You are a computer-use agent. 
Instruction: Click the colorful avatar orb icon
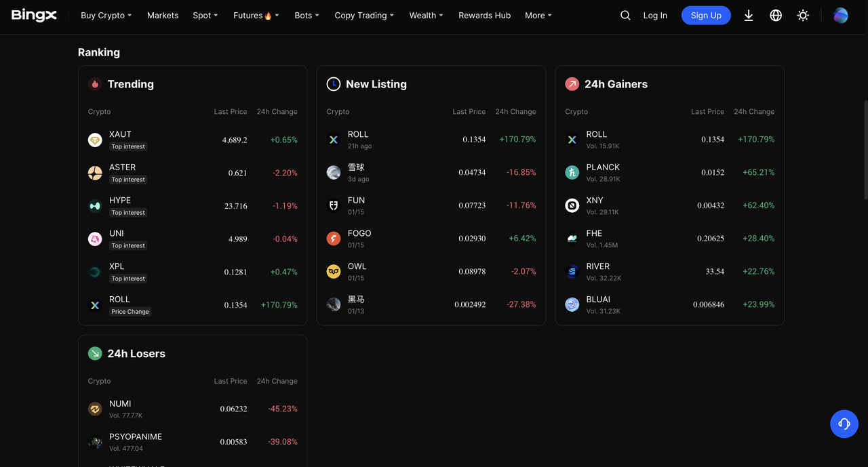coord(840,16)
